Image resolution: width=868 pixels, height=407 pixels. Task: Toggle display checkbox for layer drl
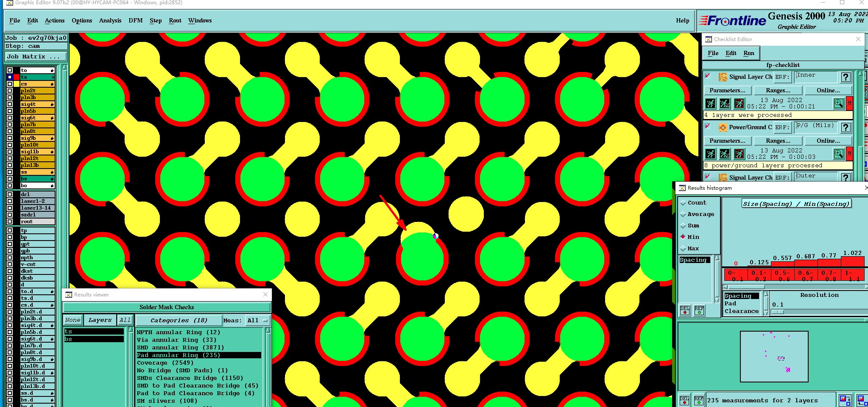[x=10, y=194]
